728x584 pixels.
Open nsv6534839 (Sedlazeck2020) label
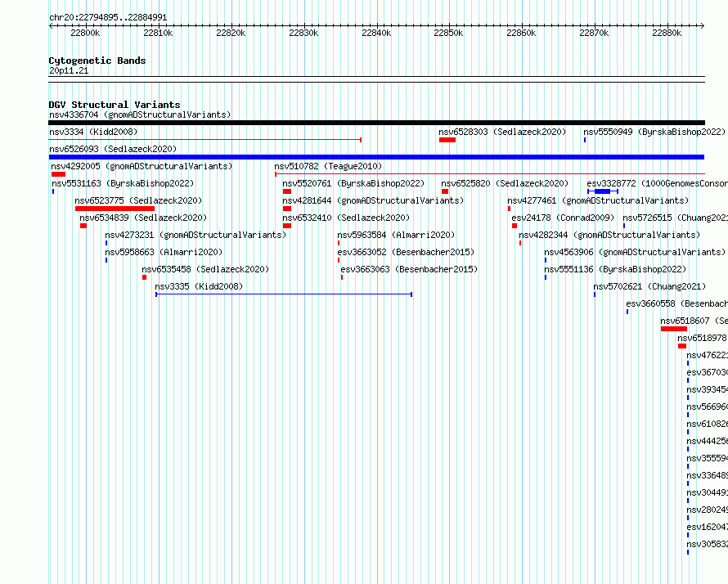pos(143,218)
